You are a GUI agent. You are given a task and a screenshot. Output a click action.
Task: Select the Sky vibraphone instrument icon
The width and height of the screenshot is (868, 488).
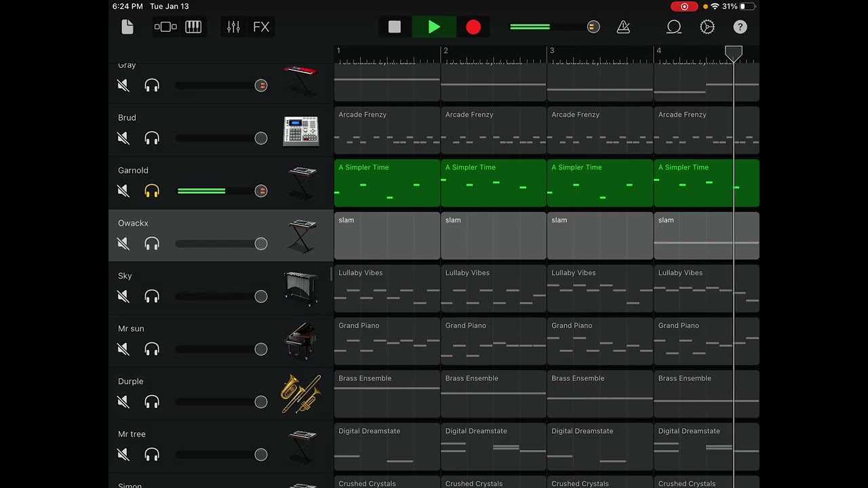[x=301, y=289]
